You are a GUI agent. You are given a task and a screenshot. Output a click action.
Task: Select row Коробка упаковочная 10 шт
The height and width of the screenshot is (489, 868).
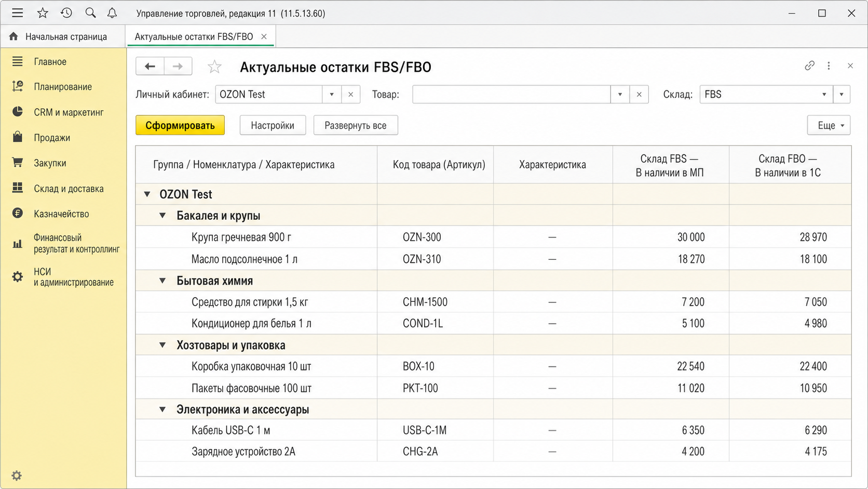[493, 366]
